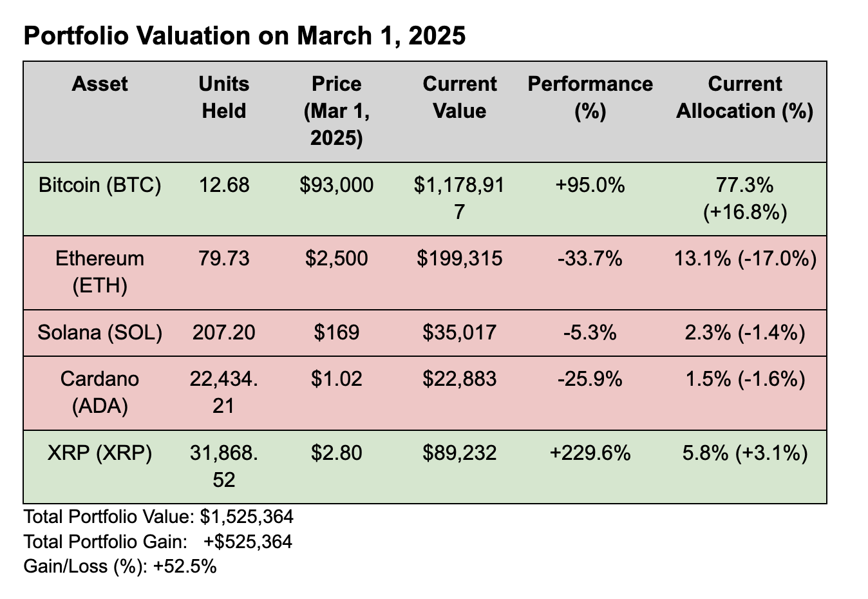Select XRP's +229.6% performance cell
The image size is (868, 599).
point(590,453)
